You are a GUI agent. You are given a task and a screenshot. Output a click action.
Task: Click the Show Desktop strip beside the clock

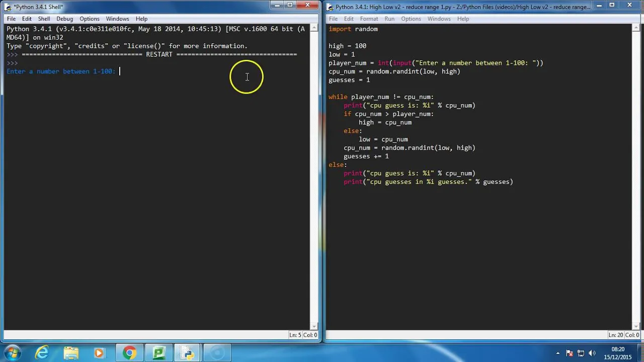pyautogui.click(x=640, y=353)
